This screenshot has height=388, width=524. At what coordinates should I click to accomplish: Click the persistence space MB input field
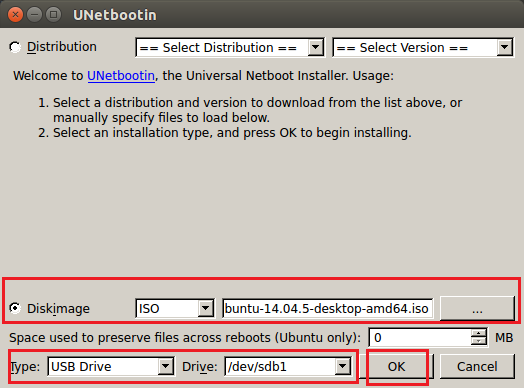point(420,338)
